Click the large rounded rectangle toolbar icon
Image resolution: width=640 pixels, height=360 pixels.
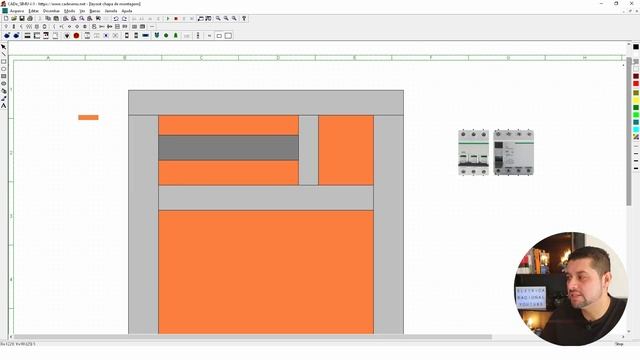228,36
